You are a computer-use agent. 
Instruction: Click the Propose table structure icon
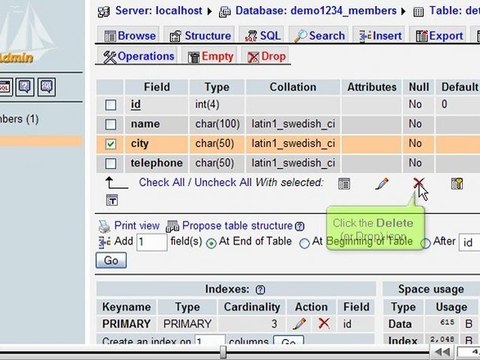point(172,226)
